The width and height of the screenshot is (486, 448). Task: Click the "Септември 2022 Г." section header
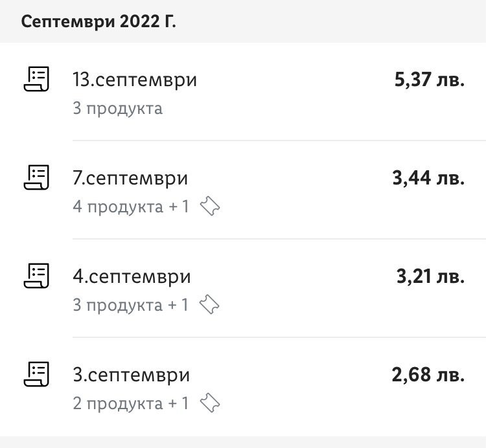(x=98, y=21)
